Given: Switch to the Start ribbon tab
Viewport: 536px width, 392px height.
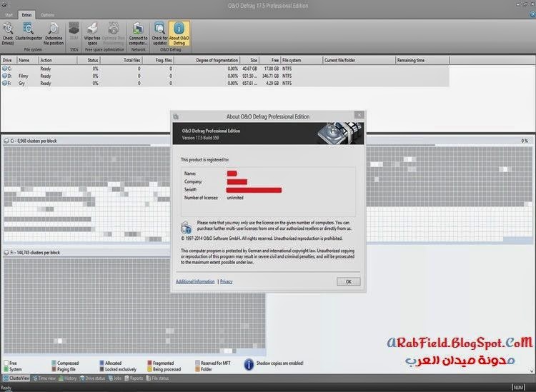Looking at the screenshot, I should coord(9,15).
